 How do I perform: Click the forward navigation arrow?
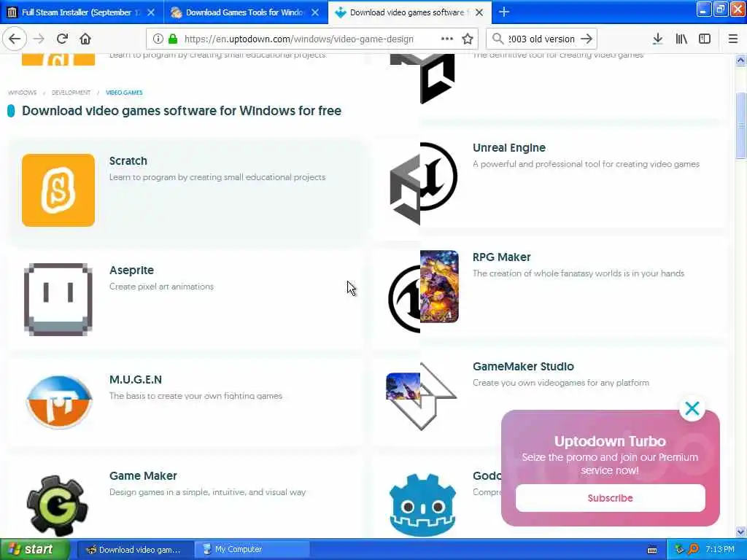(x=39, y=39)
